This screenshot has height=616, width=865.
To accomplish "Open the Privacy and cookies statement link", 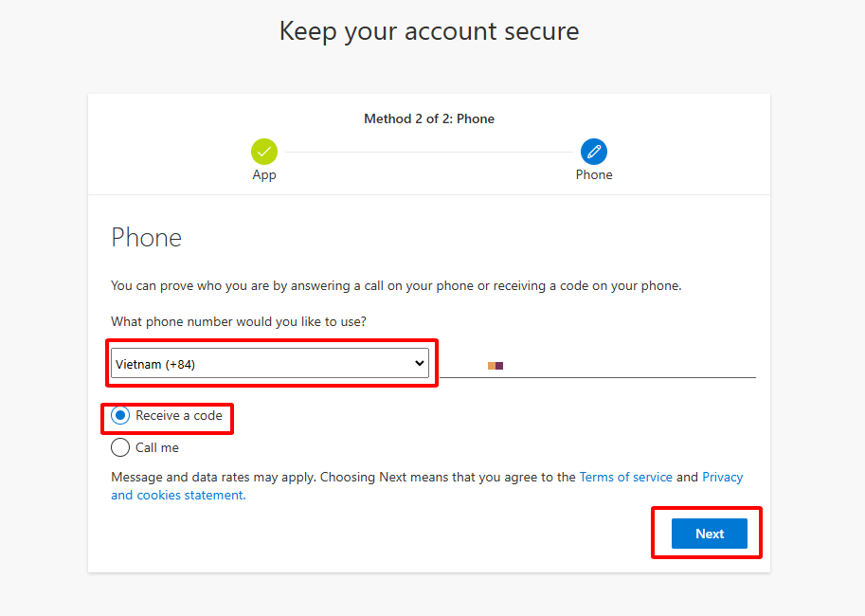I will (178, 495).
